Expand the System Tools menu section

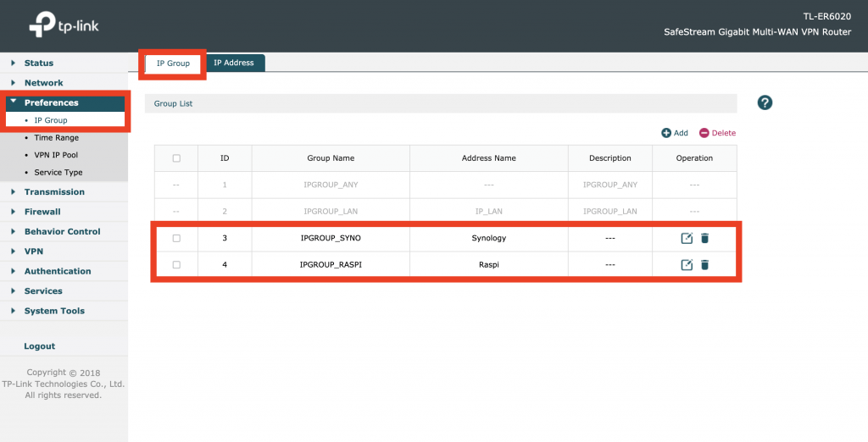[54, 311]
